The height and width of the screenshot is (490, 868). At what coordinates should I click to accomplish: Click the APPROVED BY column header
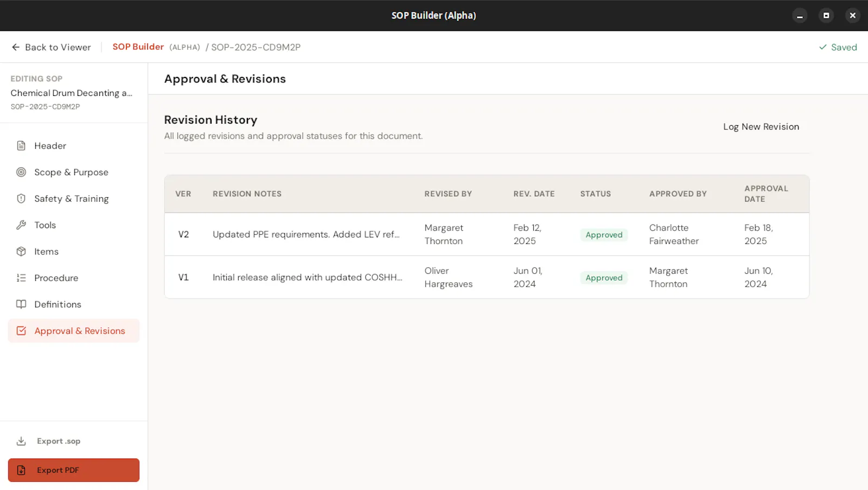[678, 194]
